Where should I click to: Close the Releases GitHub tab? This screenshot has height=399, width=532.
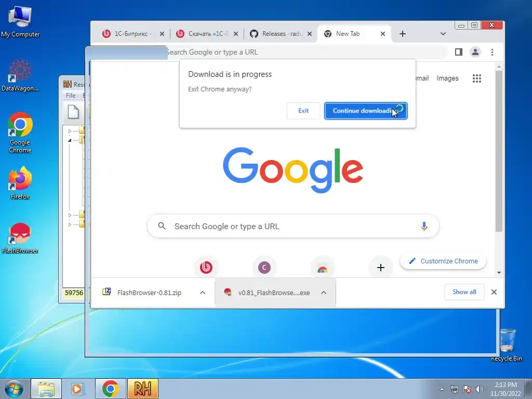click(x=310, y=34)
